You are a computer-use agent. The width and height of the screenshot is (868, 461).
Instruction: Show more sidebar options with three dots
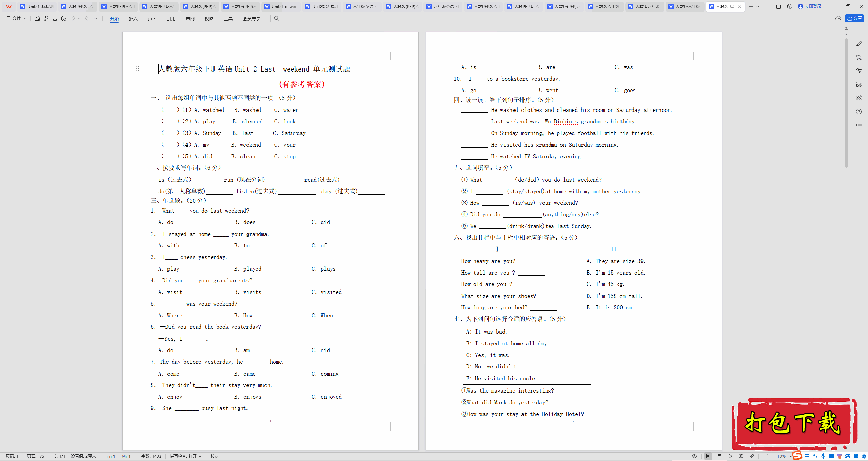[859, 125]
